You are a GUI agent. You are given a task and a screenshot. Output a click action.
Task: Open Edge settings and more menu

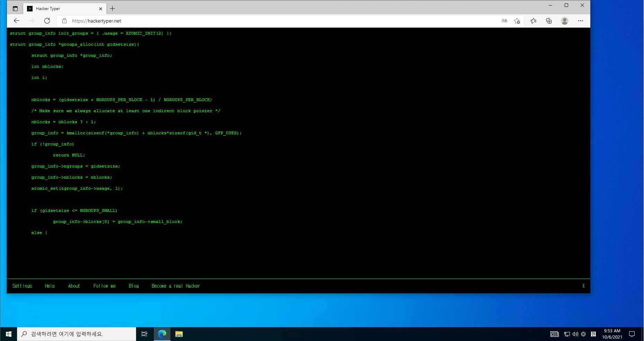(581, 21)
